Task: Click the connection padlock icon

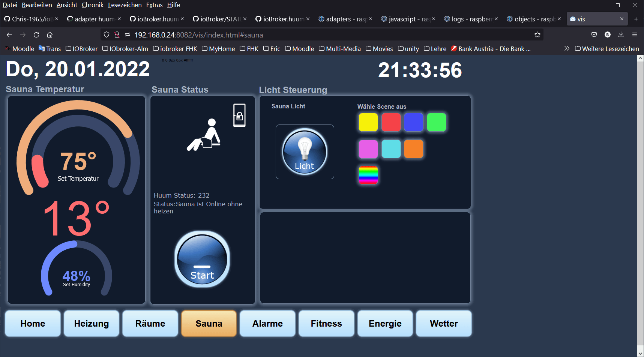Action: pyautogui.click(x=117, y=35)
